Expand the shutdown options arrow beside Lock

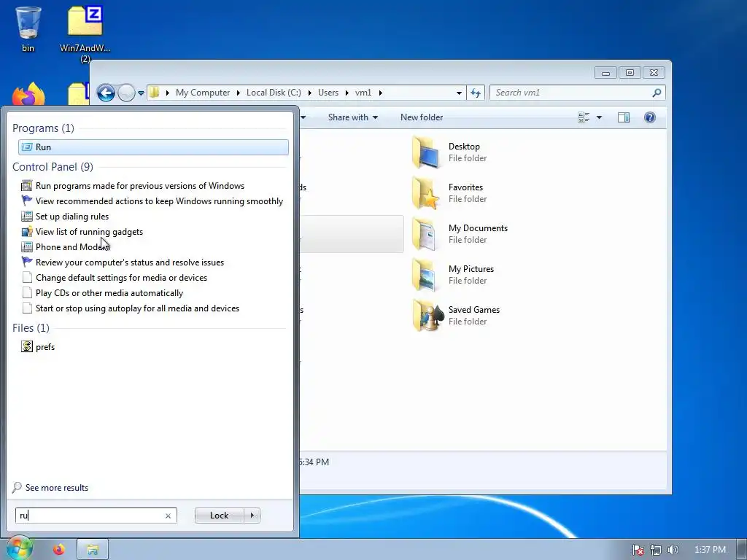(252, 516)
